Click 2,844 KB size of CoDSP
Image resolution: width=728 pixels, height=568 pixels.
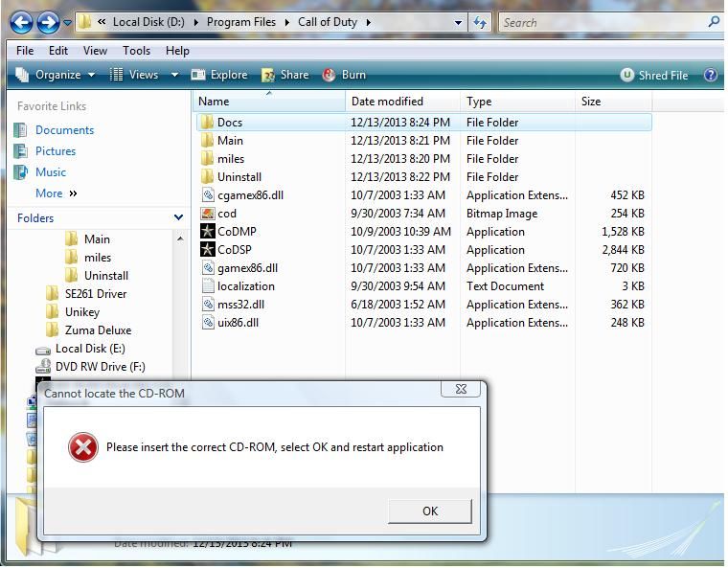[x=623, y=249]
